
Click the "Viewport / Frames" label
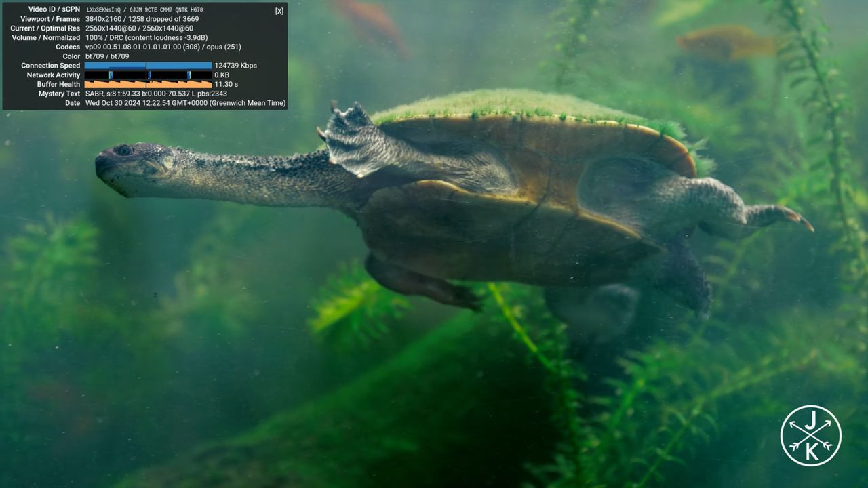(x=49, y=19)
